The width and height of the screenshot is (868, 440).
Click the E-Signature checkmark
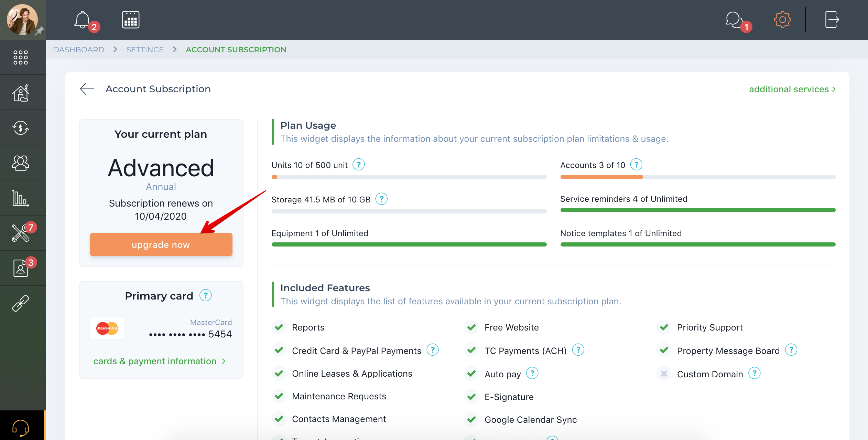471,397
